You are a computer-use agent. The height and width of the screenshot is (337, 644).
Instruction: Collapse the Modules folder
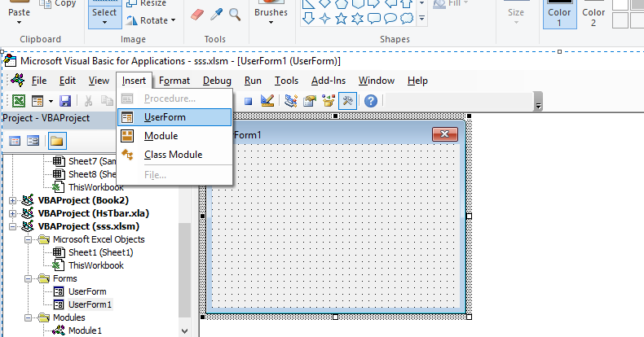pos(28,317)
